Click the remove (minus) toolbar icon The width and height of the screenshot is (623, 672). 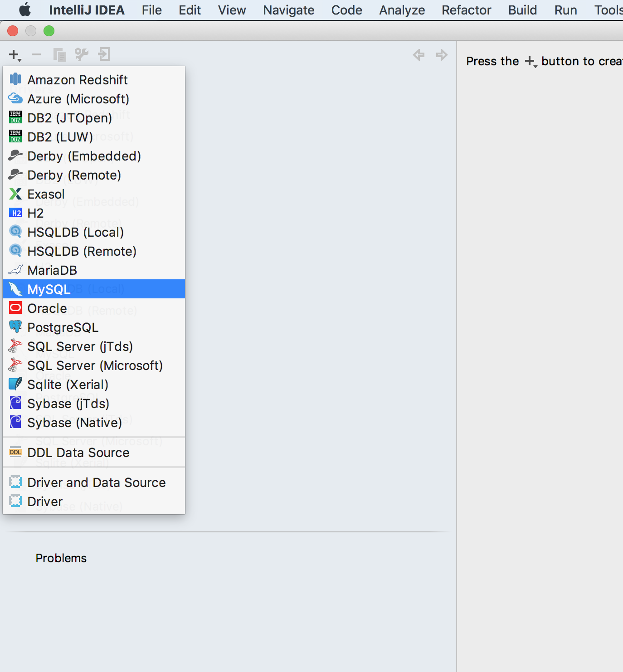tap(36, 55)
